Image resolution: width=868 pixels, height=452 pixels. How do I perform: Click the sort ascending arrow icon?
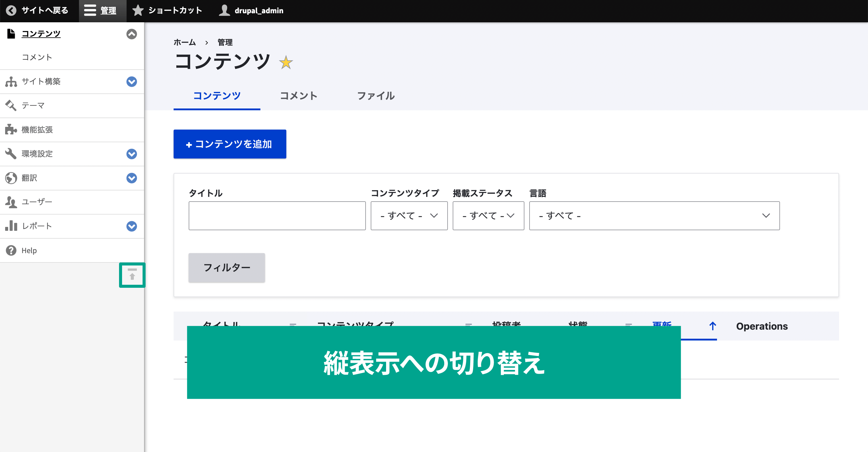[712, 326]
